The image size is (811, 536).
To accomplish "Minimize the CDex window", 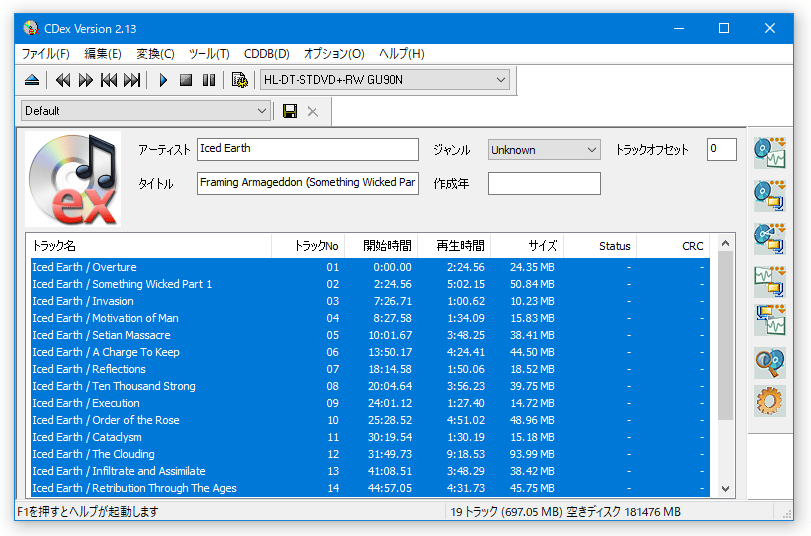I will tap(679, 28).
